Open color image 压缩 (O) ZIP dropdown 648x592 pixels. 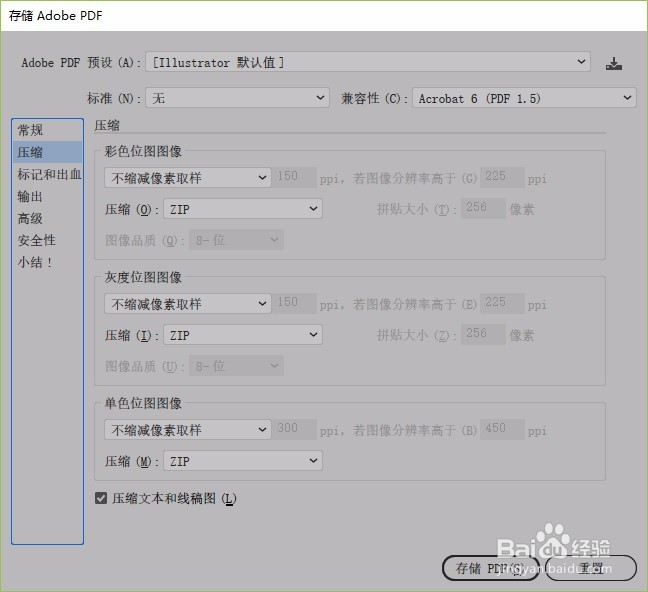pyautogui.click(x=243, y=209)
